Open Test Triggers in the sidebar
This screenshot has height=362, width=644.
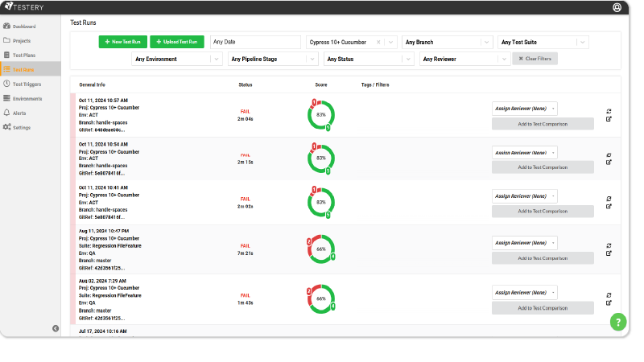27,84
